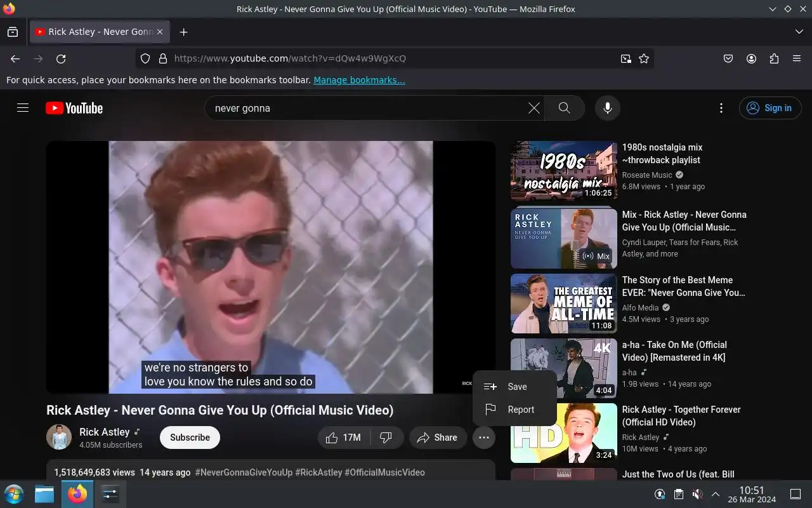This screenshot has height=508, width=812.
Task: Start voice search with microphone icon
Action: pyautogui.click(x=607, y=108)
